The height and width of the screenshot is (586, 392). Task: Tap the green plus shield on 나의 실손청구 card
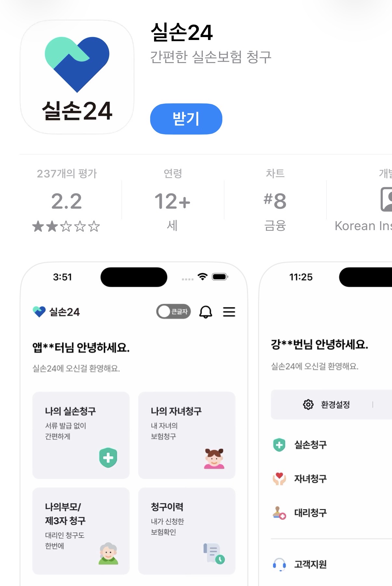coord(109,458)
